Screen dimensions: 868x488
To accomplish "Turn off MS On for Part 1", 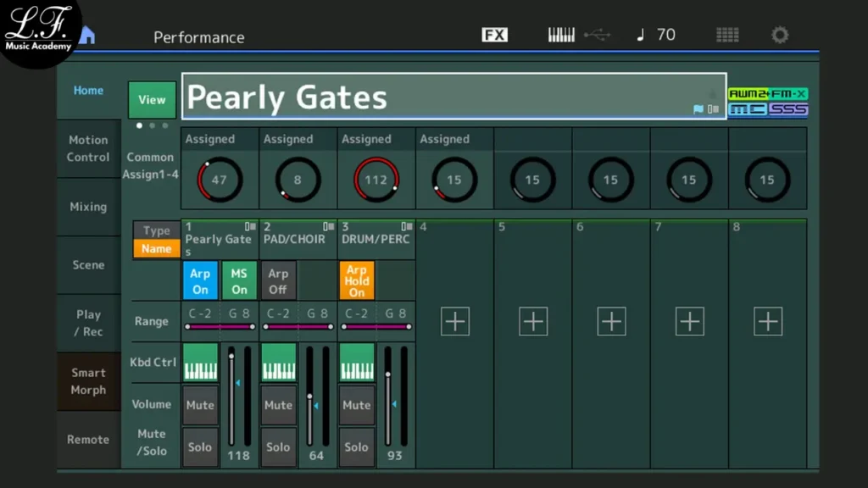I will (x=239, y=281).
